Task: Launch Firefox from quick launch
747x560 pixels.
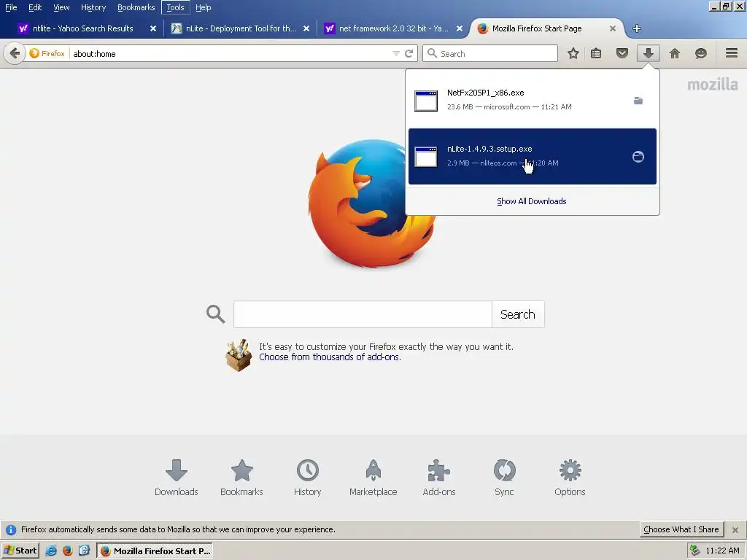Action: pyautogui.click(x=68, y=551)
